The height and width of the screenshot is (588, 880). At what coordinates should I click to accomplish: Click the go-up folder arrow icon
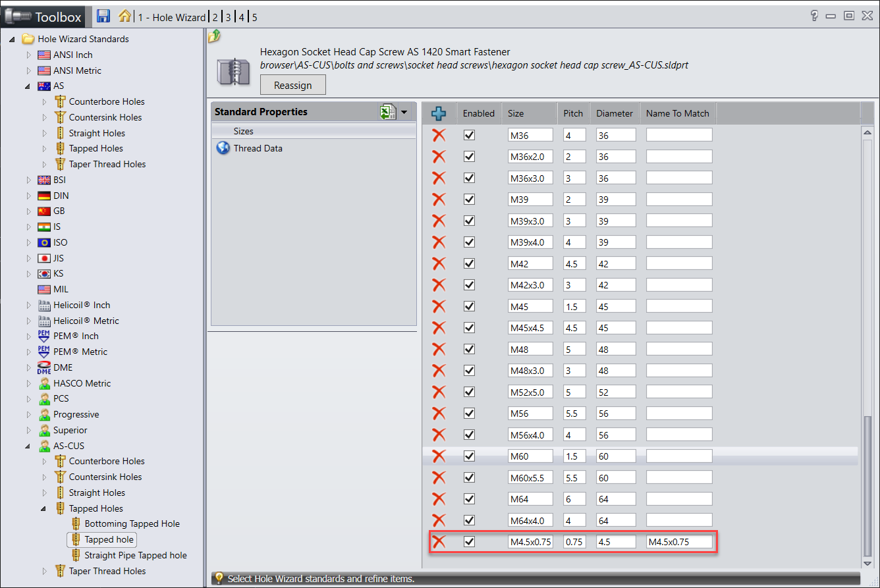214,37
